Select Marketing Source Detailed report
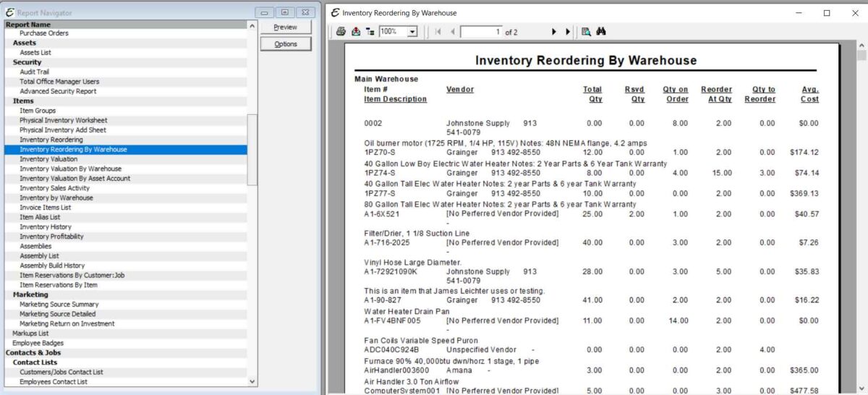Screen dimensions: 868x395 58,314
